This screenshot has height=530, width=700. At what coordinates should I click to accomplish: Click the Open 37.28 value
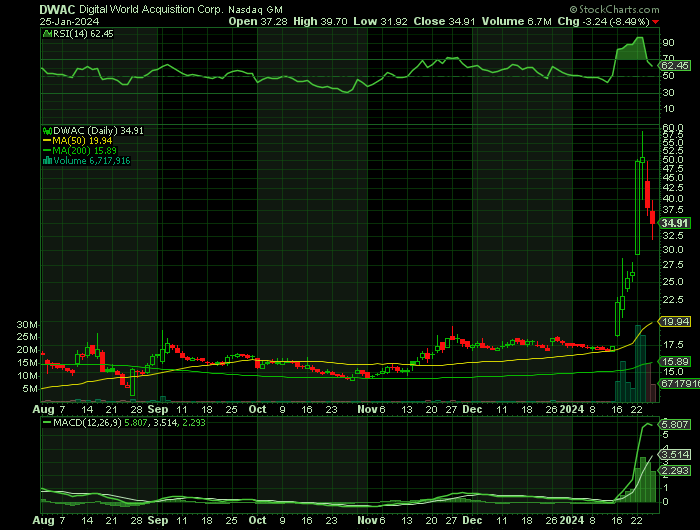pos(258,21)
